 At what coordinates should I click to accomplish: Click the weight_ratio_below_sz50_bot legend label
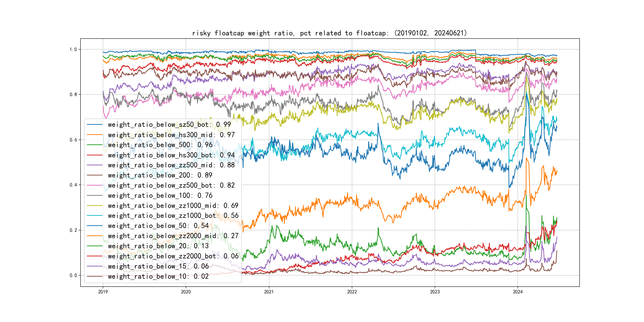(x=169, y=124)
